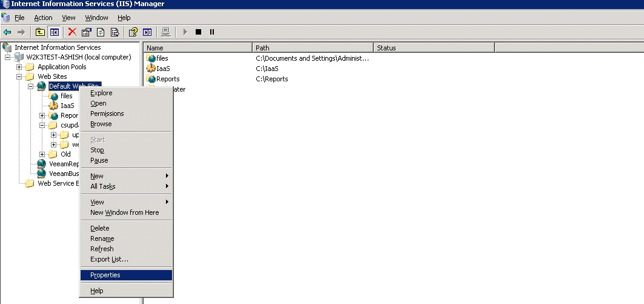Click the files globe icon in the list pane
644x304 pixels.
pos(151,58)
